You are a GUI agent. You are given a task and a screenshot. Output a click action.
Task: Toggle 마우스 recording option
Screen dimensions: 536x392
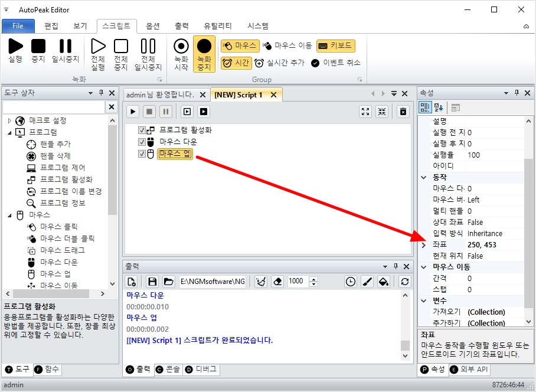tap(239, 46)
